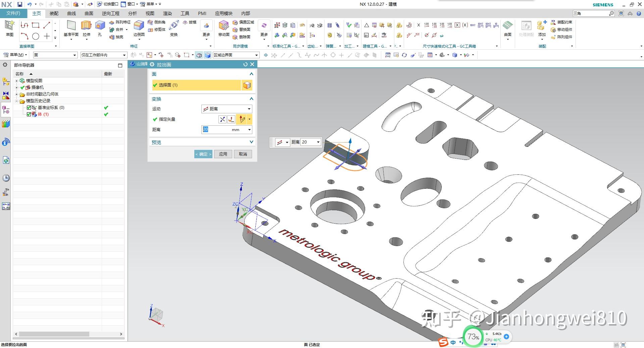Select the Draft (拔模) command
Image resolution: width=644 pixels, height=348 pixels.
tap(190, 22)
